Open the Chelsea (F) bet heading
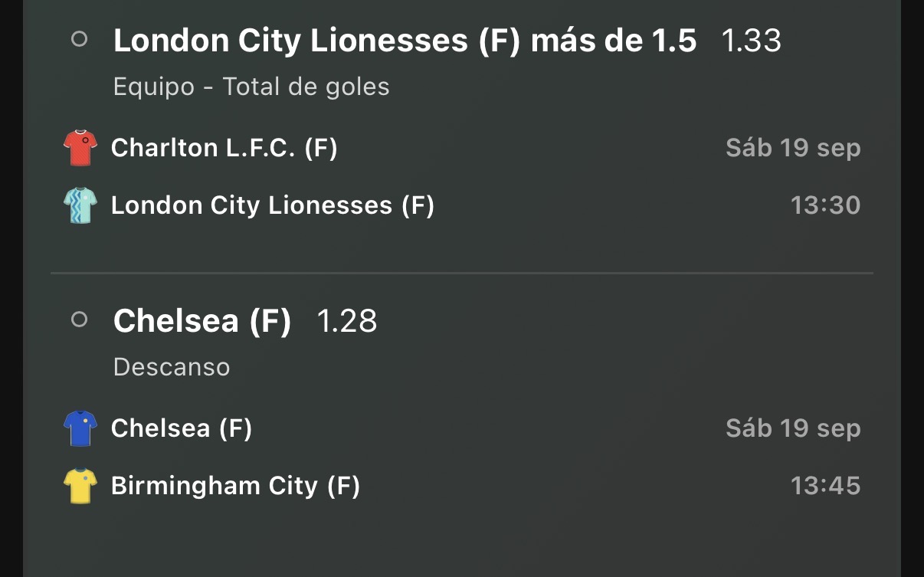This screenshot has height=577, width=924. pos(202,321)
